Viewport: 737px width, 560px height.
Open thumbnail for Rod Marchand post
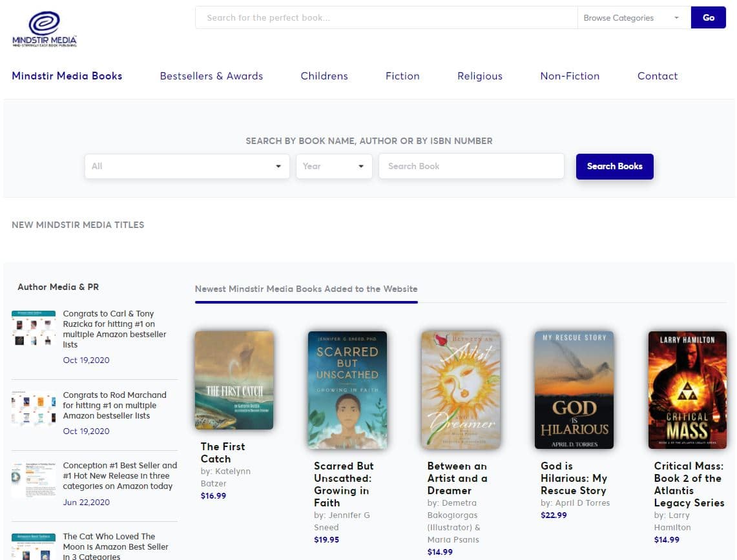(34, 408)
